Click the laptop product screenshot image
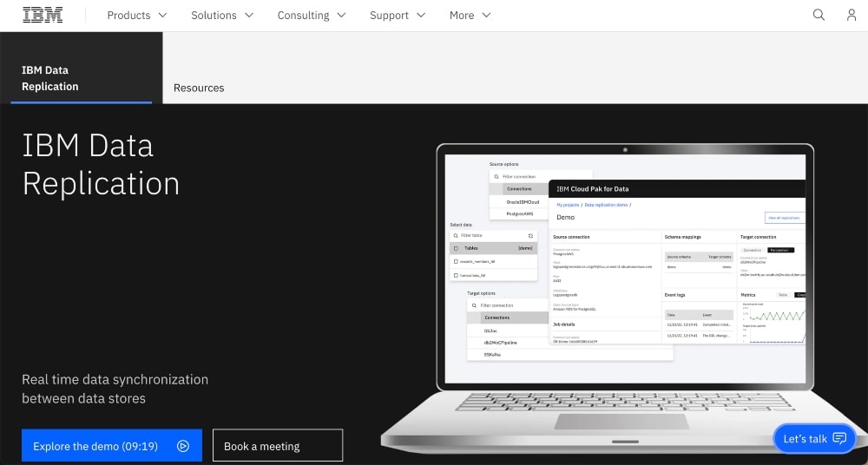The image size is (868, 465). tap(624, 298)
